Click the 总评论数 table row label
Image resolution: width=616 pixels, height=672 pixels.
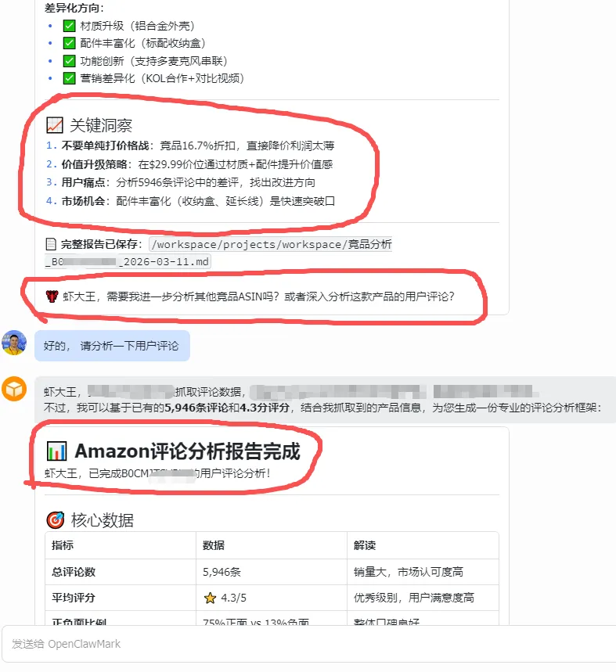tap(74, 572)
